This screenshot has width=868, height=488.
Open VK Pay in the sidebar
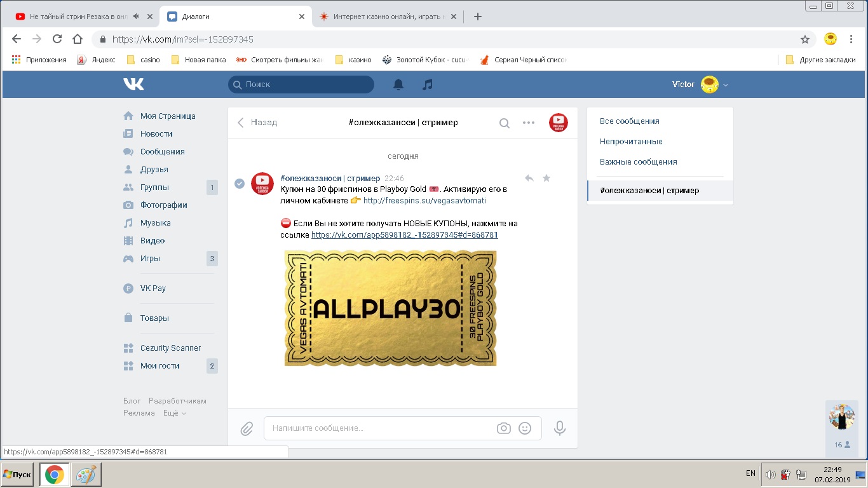153,288
